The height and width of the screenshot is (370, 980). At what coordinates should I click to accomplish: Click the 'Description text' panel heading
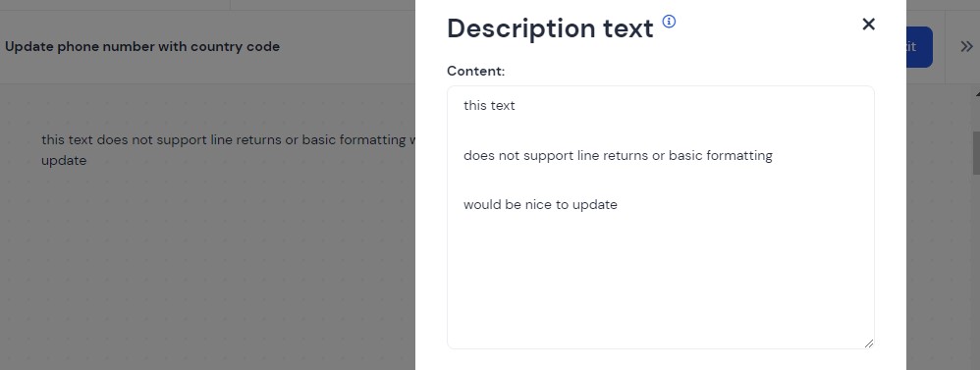click(550, 28)
